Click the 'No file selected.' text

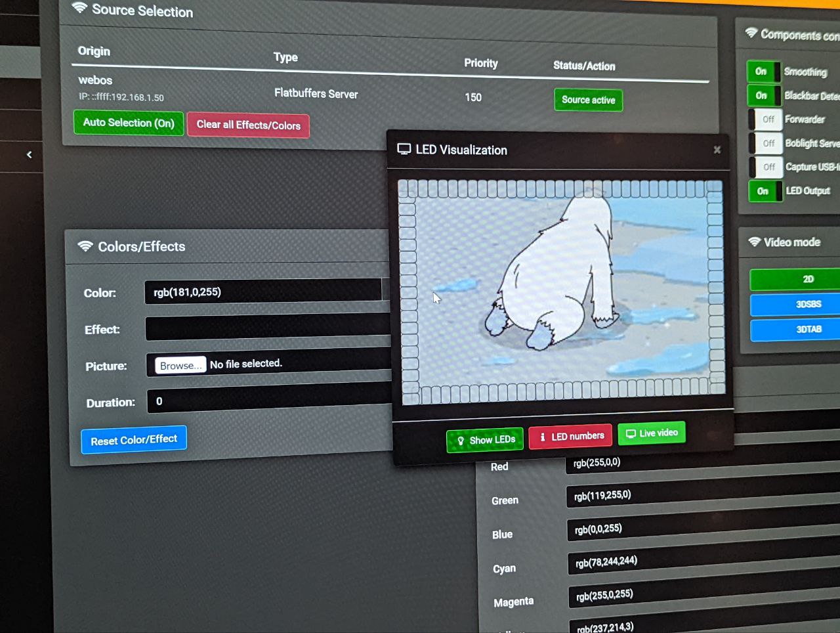(x=246, y=364)
